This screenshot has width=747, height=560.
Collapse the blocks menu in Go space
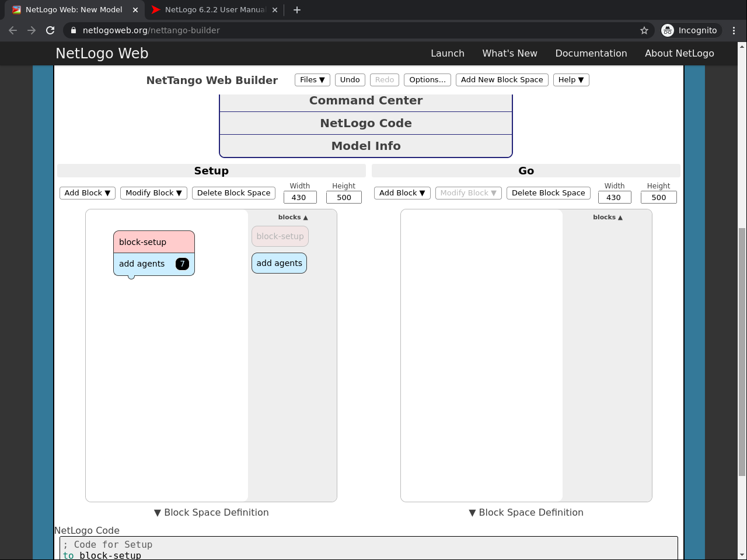(608, 217)
